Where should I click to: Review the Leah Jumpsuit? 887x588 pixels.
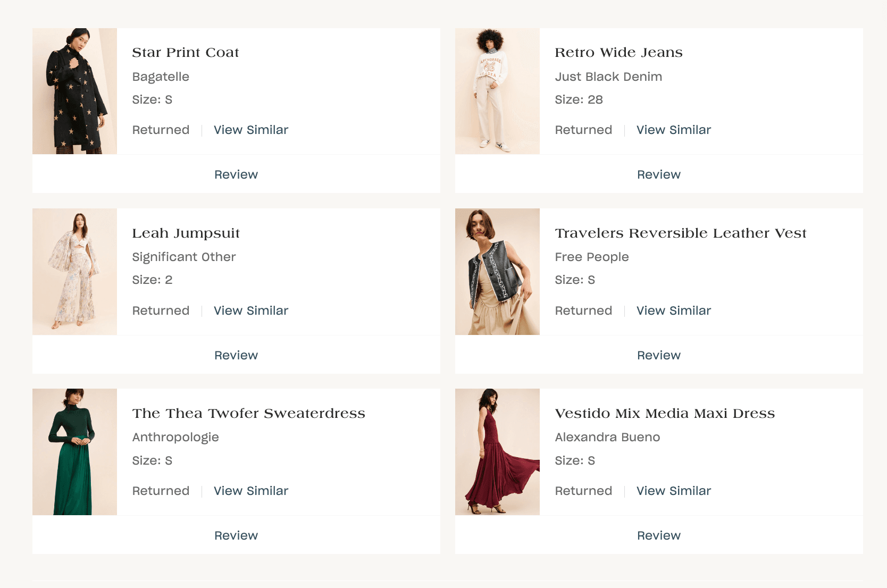tap(236, 355)
